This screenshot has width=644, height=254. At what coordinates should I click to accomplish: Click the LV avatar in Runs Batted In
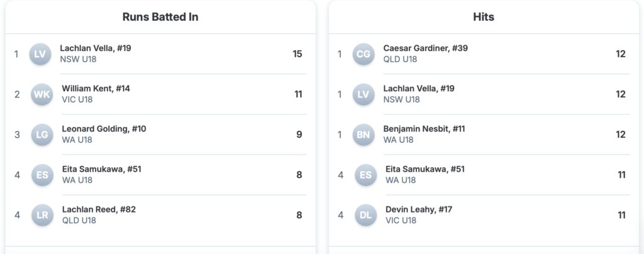[40, 54]
